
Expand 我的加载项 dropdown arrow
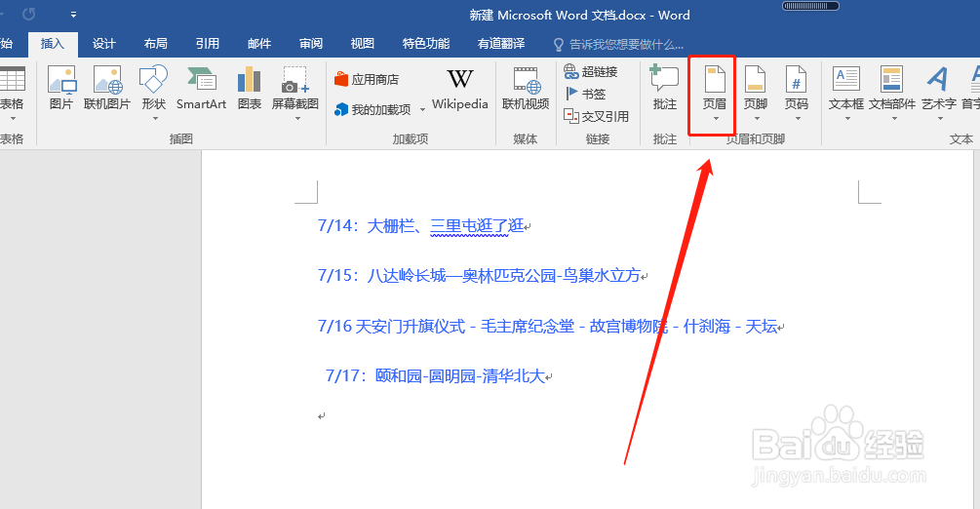pyautogui.click(x=422, y=110)
